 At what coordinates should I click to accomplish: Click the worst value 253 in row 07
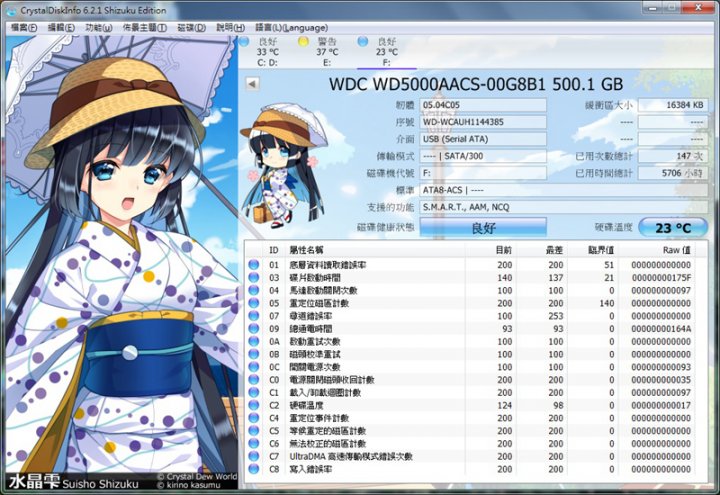click(555, 316)
